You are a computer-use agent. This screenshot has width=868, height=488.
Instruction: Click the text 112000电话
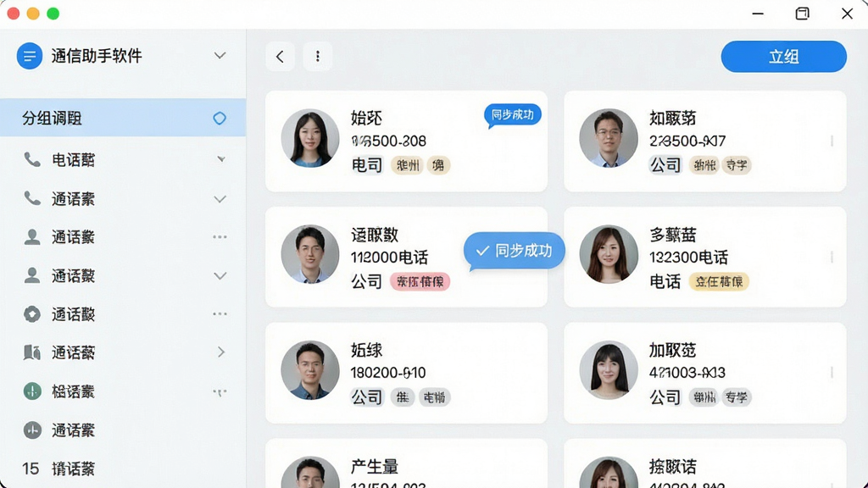pos(389,258)
